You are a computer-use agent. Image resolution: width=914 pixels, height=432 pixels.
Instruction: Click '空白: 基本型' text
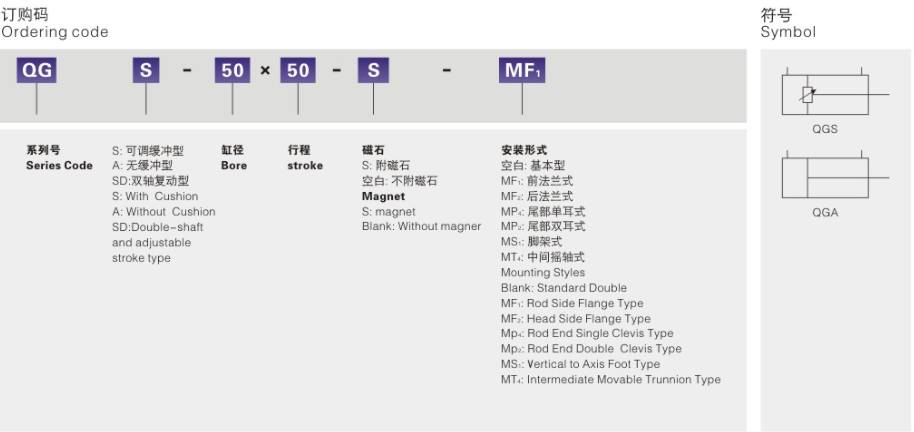tap(533, 166)
